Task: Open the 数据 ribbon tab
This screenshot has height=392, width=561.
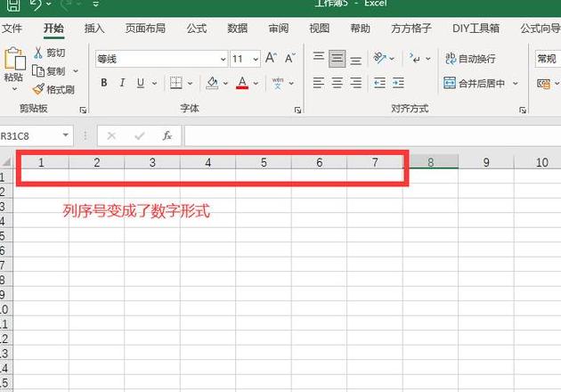Action: click(x=237, y=29)
